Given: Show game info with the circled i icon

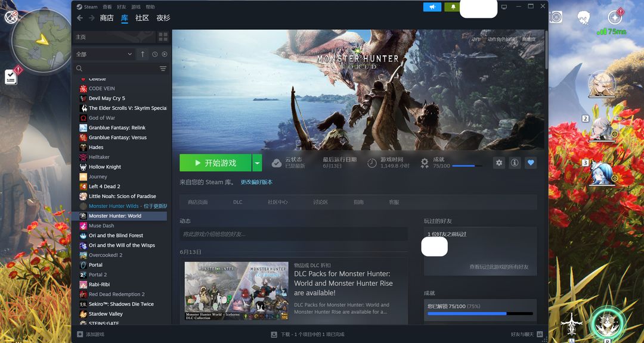Looking at the screenshot, I should 515,163.
